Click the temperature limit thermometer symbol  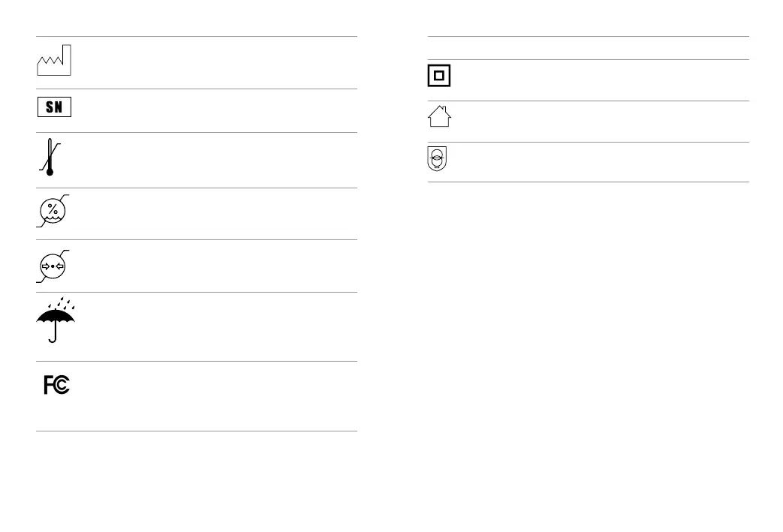point(50,158)
